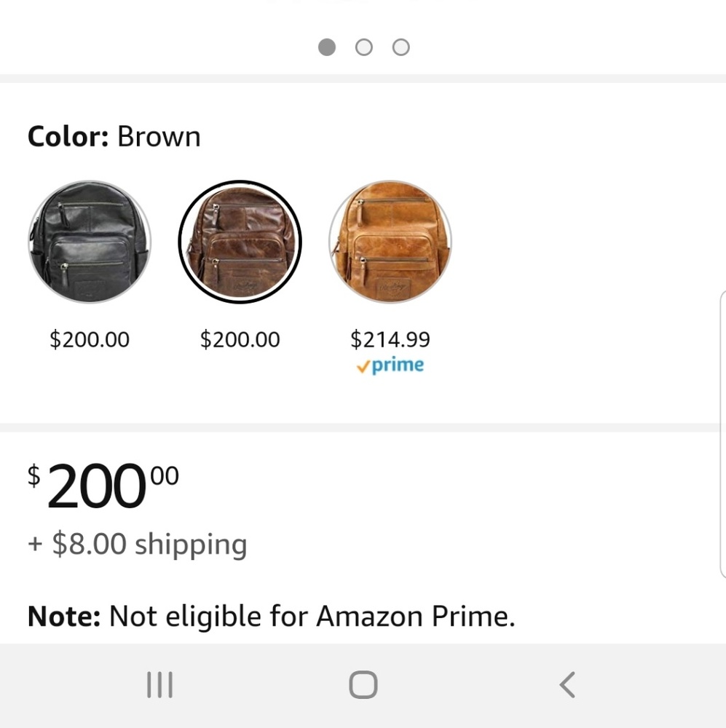
Task: Tap the bold Note: label
Action: [x=64, y=617]
